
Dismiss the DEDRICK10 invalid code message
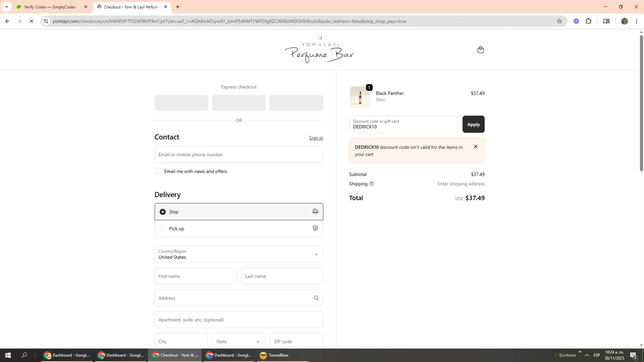pos(475,147)
